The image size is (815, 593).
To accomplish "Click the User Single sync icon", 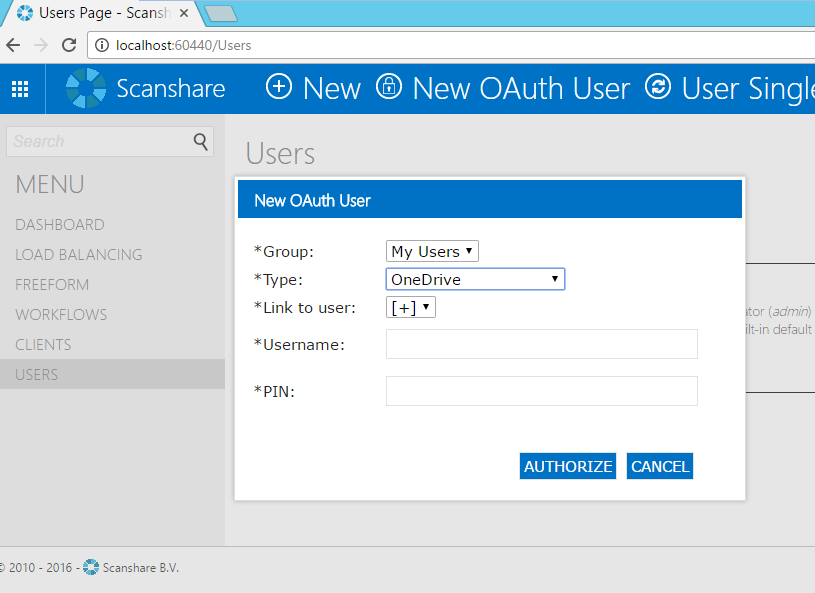I will (658, 87).
